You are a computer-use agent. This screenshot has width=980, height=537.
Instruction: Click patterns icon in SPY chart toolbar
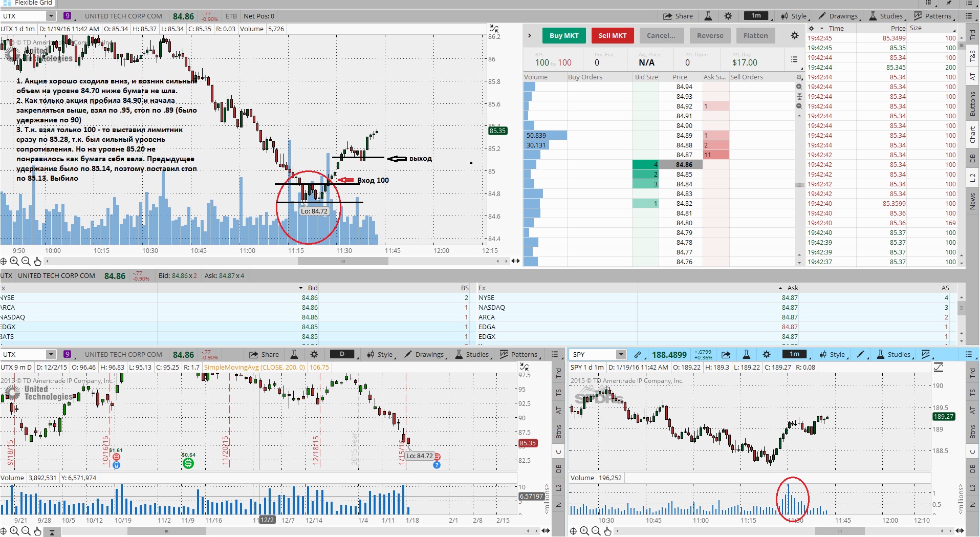926,355
